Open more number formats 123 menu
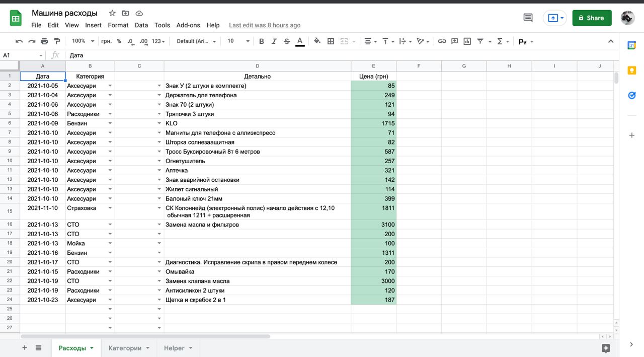This screenshot has width=644, height=357. 158,41
